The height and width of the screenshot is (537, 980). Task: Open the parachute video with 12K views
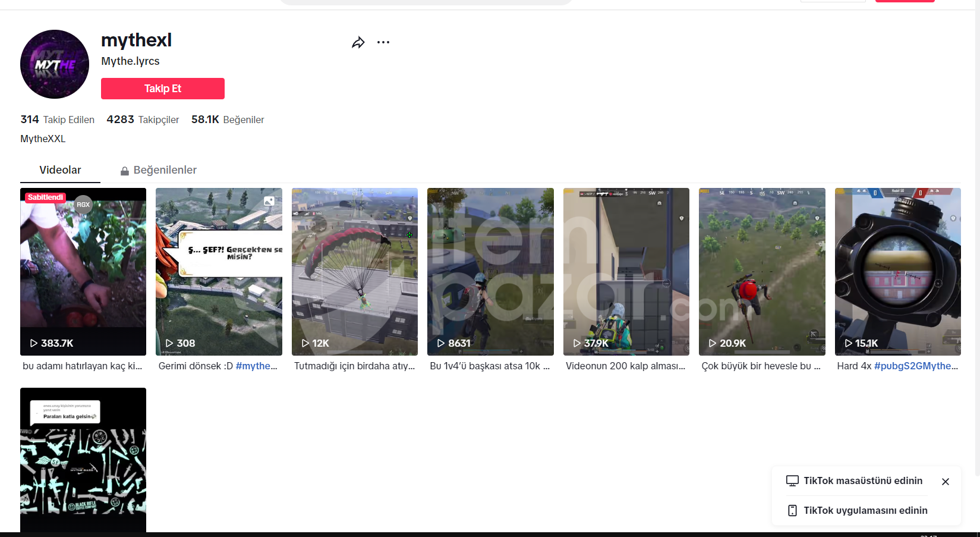[x=355, y=272]
